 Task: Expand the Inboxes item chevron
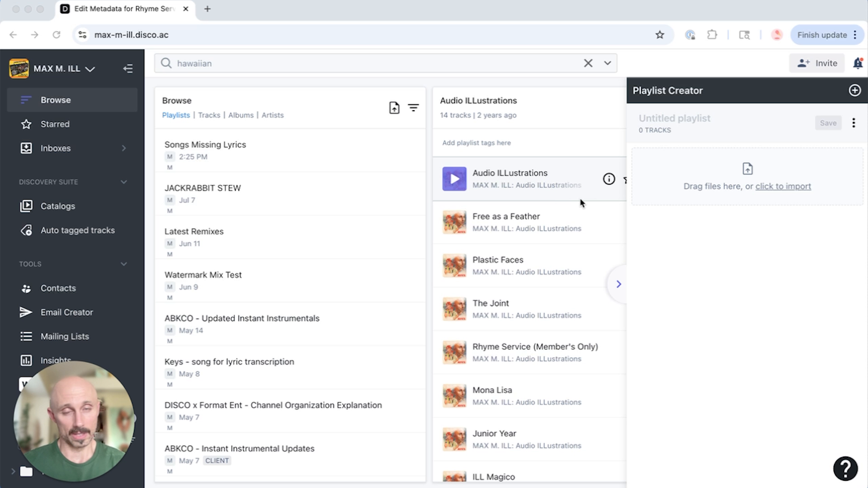(124, 148)
